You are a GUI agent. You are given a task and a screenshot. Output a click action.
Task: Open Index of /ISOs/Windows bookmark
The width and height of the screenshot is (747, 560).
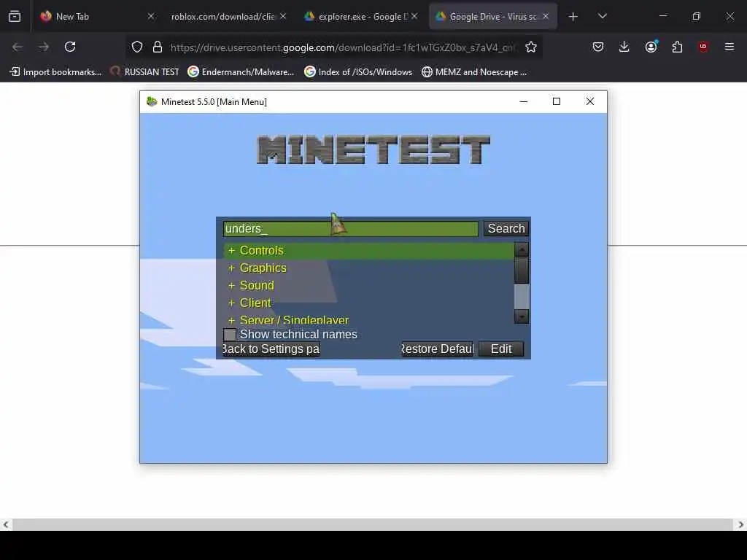pos(359,72)
